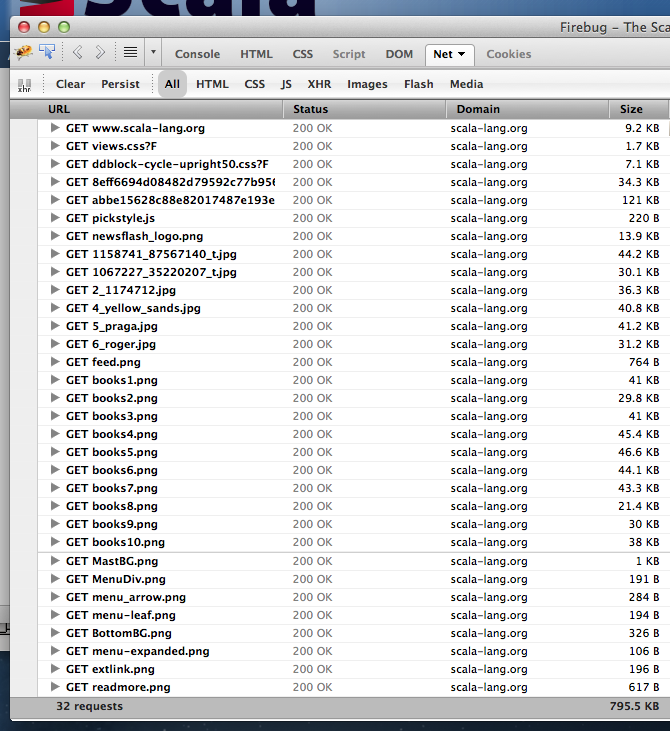Filter requests by XHR
This screenshot has height=731, width=670.
coord(319,84)
